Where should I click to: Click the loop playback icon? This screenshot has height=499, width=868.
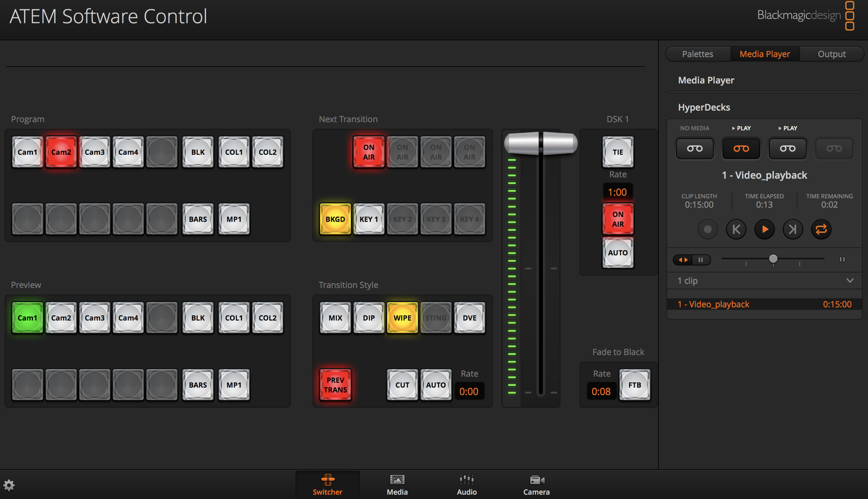821,229
